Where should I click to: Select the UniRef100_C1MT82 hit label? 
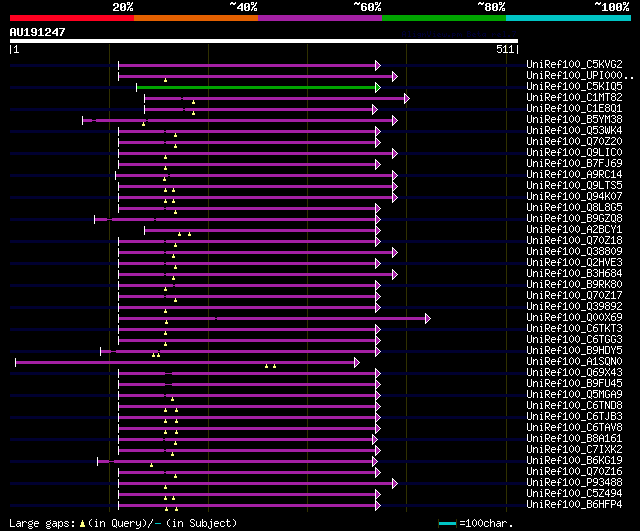tap(574, 98)
